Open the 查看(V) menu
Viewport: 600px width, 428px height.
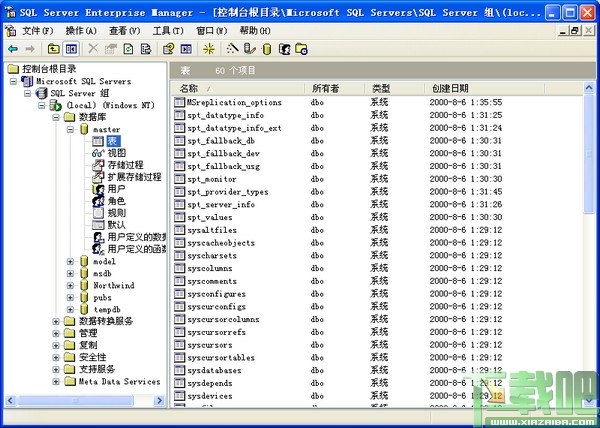124,31
